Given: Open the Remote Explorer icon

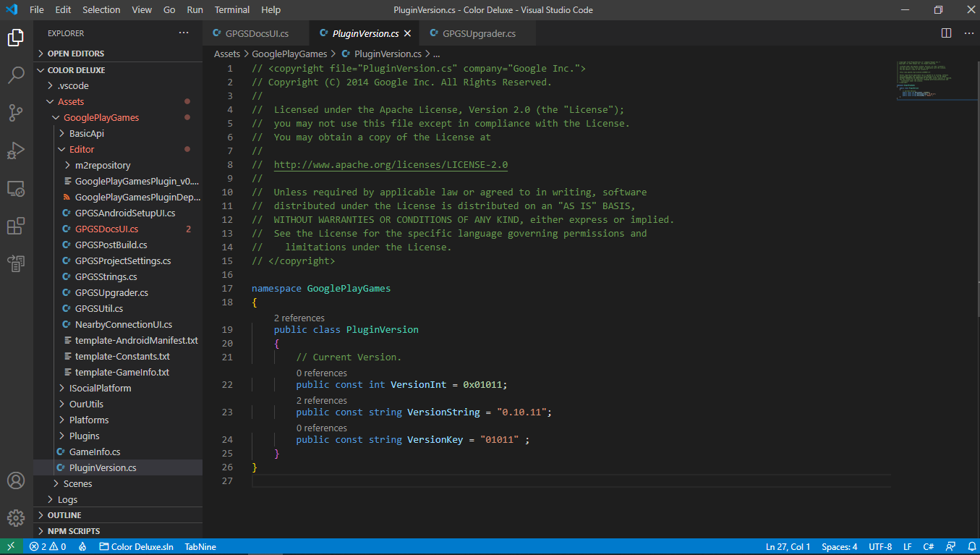Looking at the screenshot, I should click(x=16, y=188).
